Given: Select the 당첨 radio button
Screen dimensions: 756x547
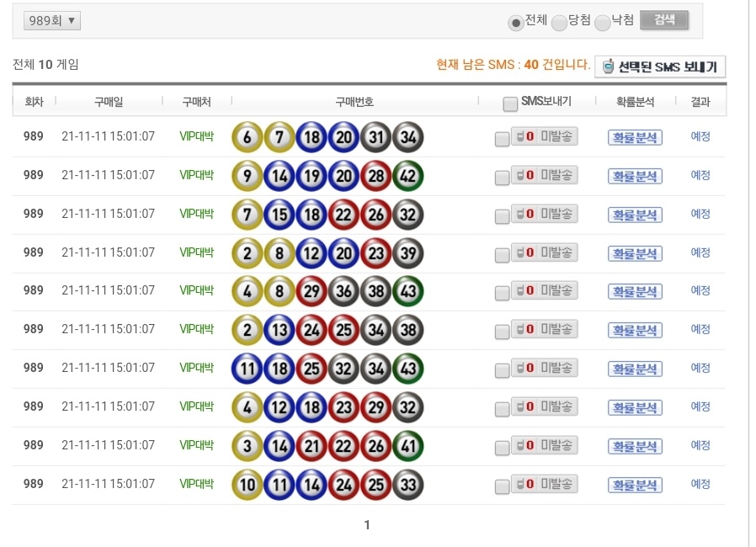Looking at the screenshot, I should [559, 23].
